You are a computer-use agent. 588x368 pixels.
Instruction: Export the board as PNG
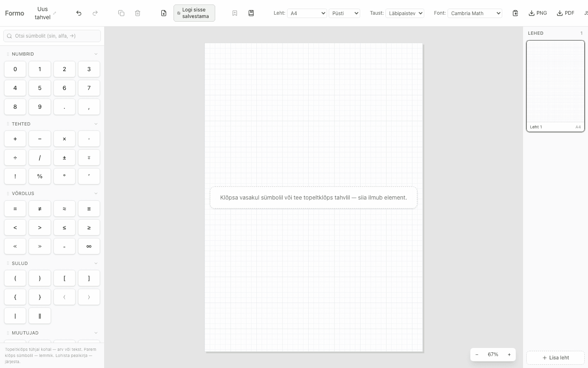point(538,13)
